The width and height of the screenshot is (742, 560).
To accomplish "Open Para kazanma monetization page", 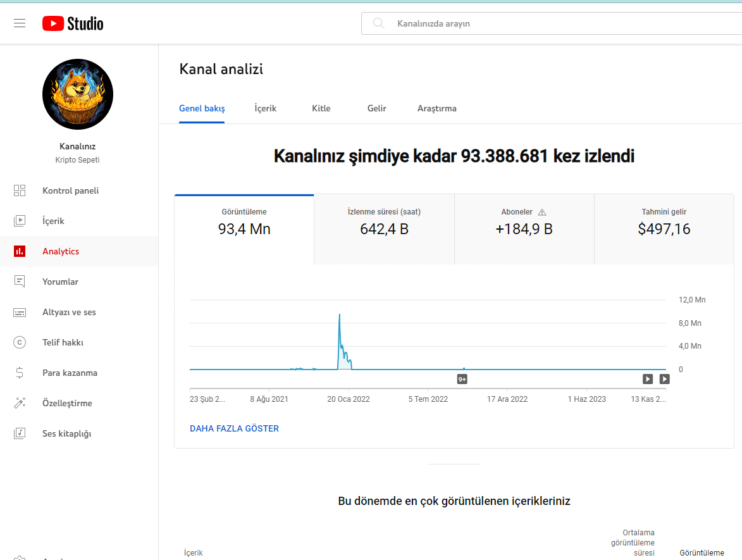I will click(x=70, y=373).
